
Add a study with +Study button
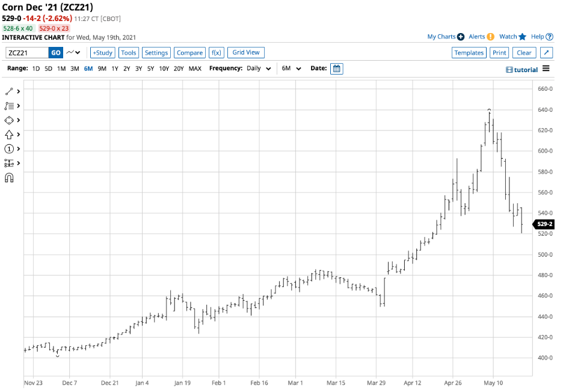point(103,53)
